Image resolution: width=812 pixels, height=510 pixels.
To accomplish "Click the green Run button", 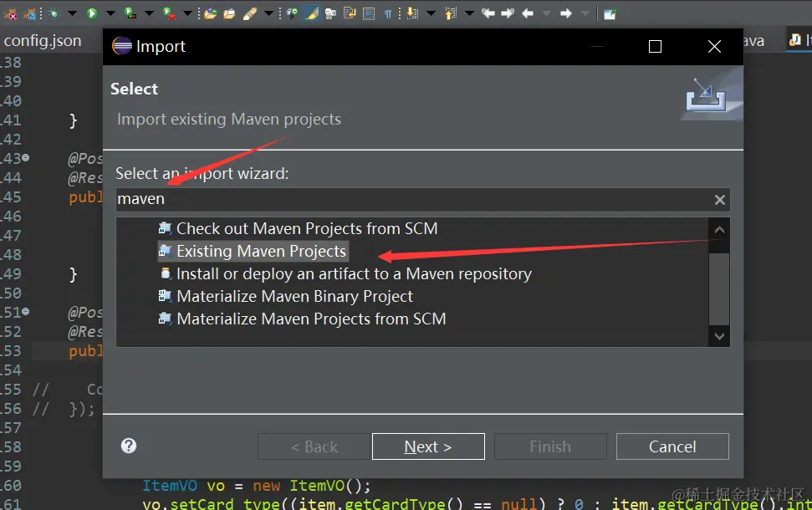I will 92,13.
